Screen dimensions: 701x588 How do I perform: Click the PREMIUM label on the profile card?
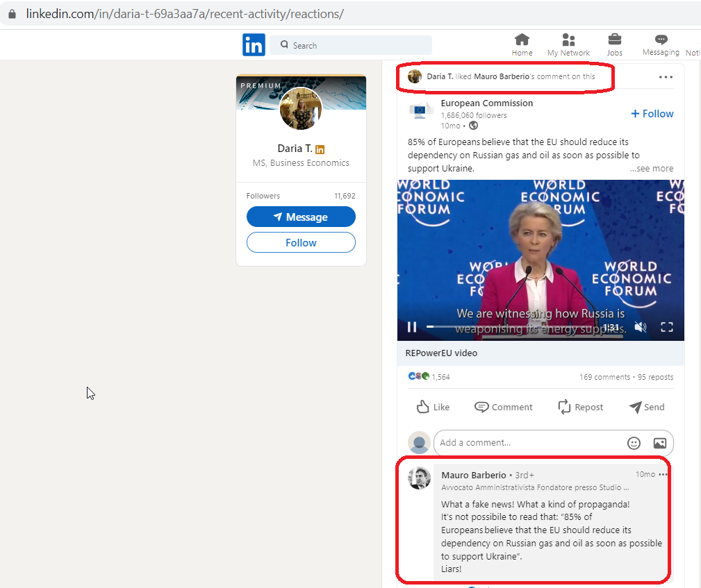(x=261, y=85)
